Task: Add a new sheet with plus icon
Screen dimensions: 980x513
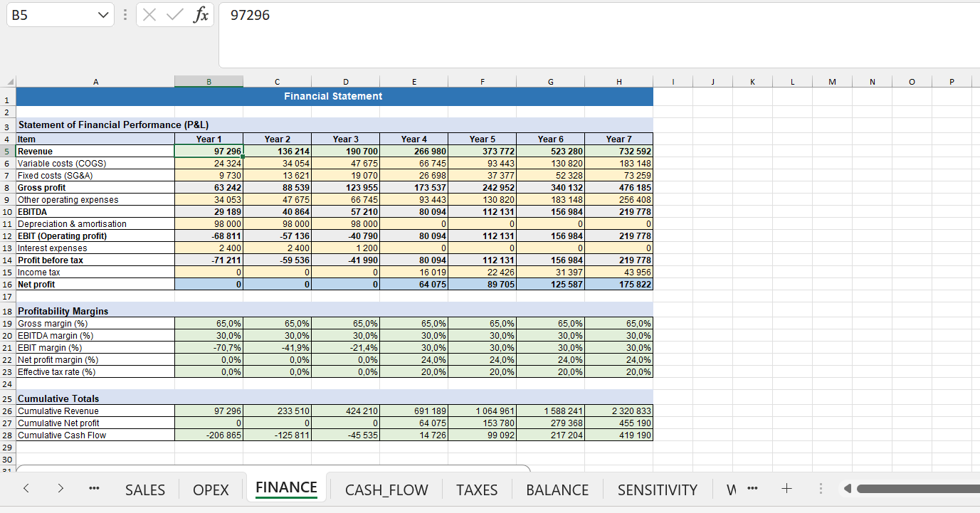Action: (x=786, y=489)
